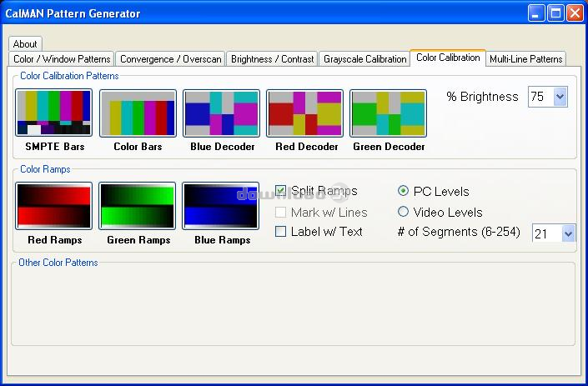Click the Color Ramps group title
The width and height of the screenshot is (588, 386).
[x=45, y=169]
